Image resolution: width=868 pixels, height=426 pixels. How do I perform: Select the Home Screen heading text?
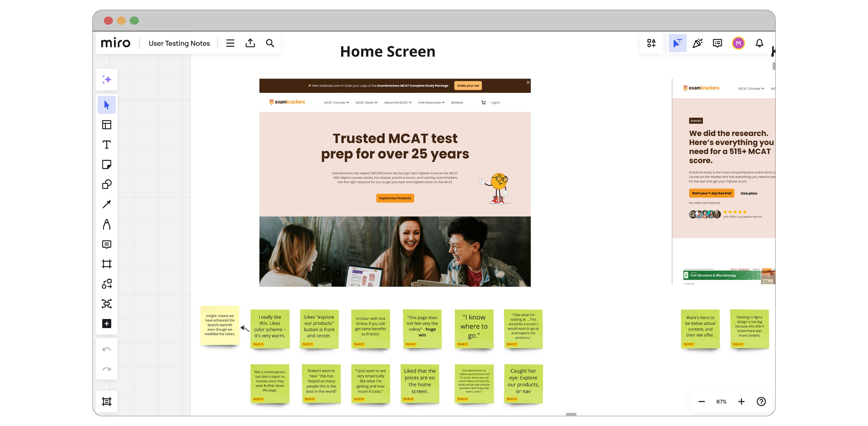pyautogui.click(x=387, y=51)
